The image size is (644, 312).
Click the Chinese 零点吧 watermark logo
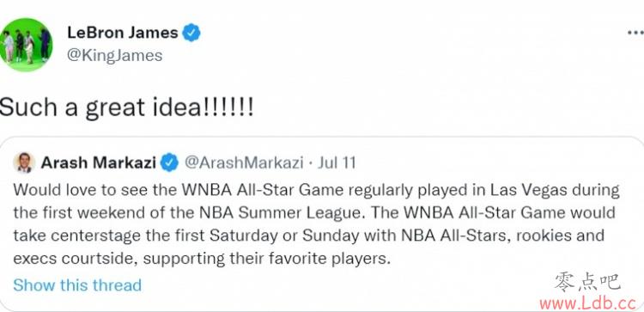(x=587, y=283)
